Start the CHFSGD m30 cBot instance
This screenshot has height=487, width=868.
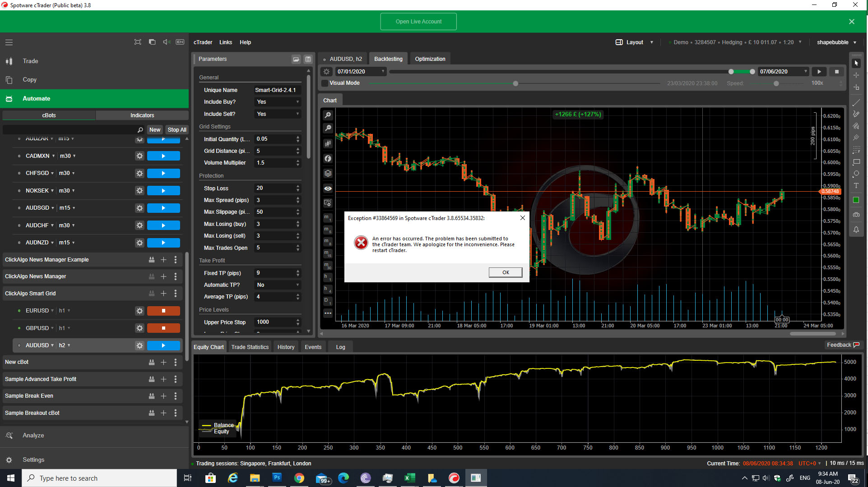(163, 173)
